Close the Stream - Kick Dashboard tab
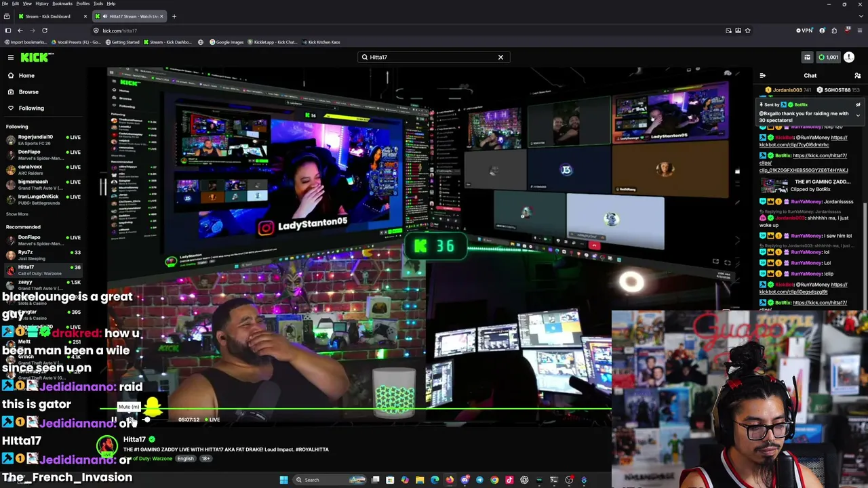 pyautogui.click(x=85, y=16)
